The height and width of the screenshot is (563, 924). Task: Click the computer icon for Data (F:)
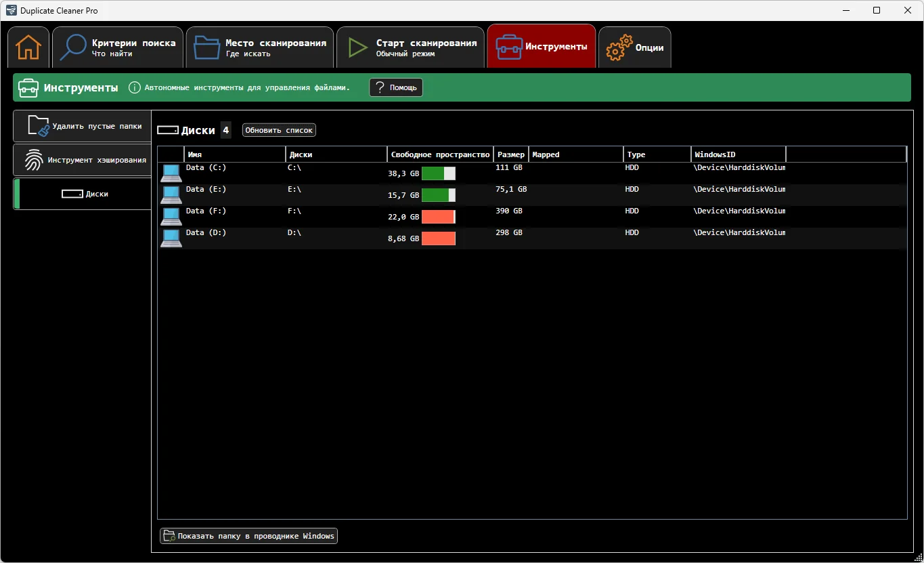point(171,216)
